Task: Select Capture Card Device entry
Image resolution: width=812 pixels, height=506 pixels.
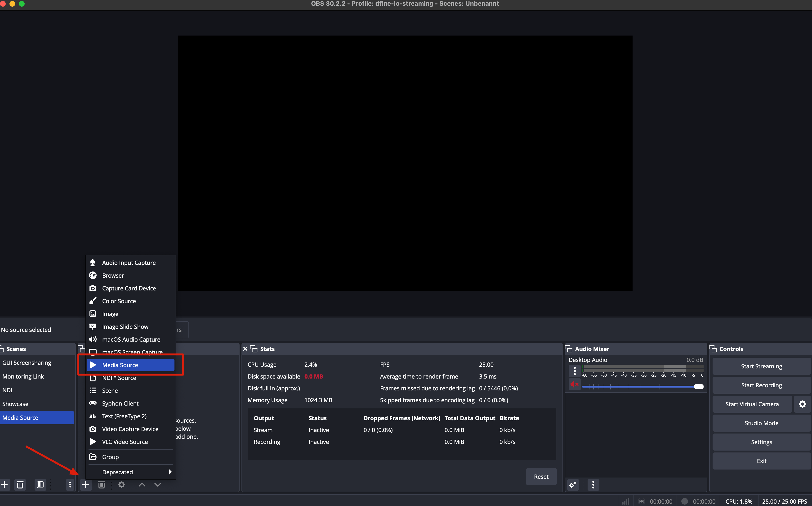Action: tap(130, 288)
